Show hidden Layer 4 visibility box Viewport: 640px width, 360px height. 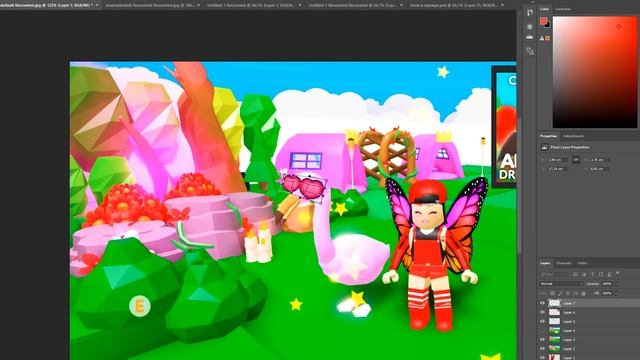point(542,331)
